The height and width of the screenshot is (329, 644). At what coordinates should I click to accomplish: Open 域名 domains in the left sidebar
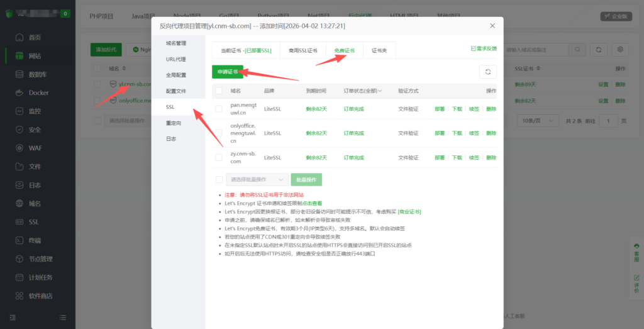click(x=35, y=204)
